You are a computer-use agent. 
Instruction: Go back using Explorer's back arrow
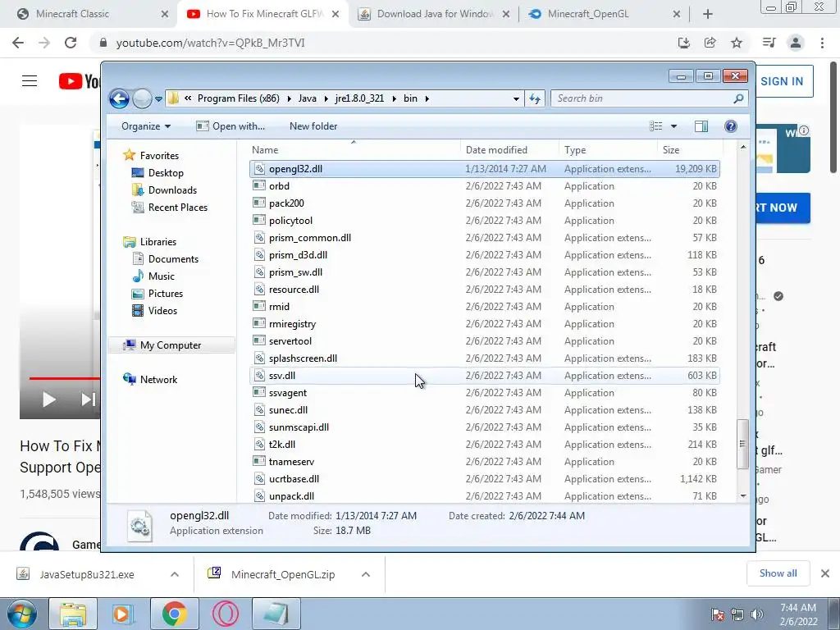pos(119,98)
